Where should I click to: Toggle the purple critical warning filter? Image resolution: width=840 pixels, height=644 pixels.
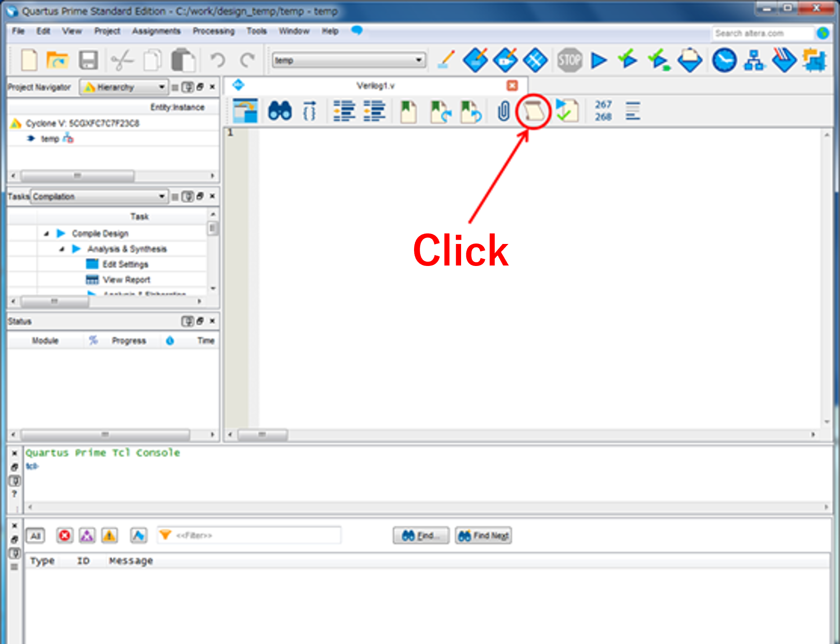(x=87, y=535)
